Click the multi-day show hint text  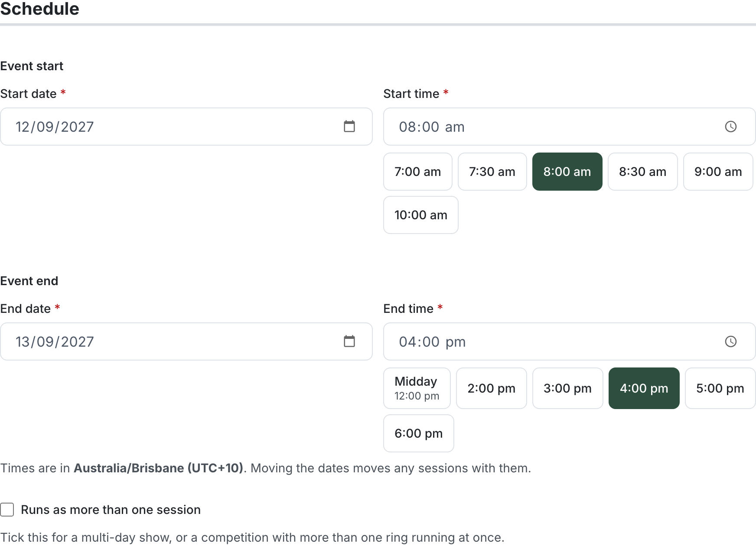[x=252, y=537]
